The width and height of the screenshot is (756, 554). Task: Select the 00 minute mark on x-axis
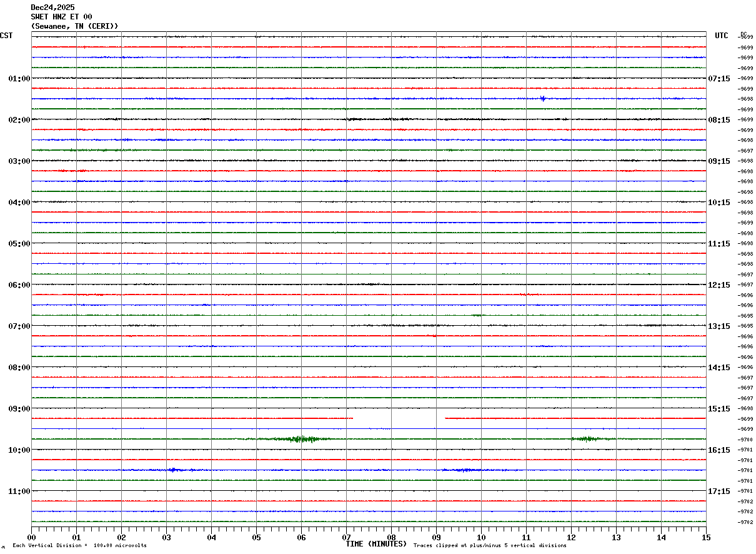coord(32,537)
